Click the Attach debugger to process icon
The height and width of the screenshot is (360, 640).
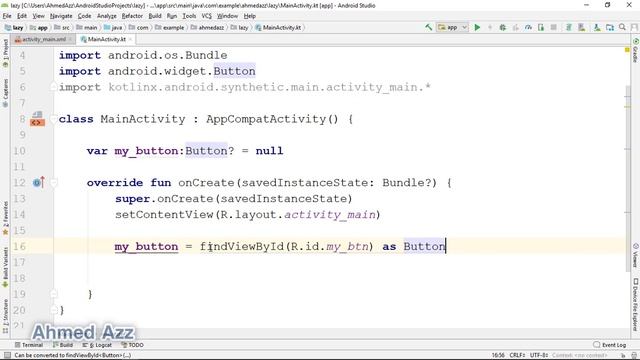541,27
